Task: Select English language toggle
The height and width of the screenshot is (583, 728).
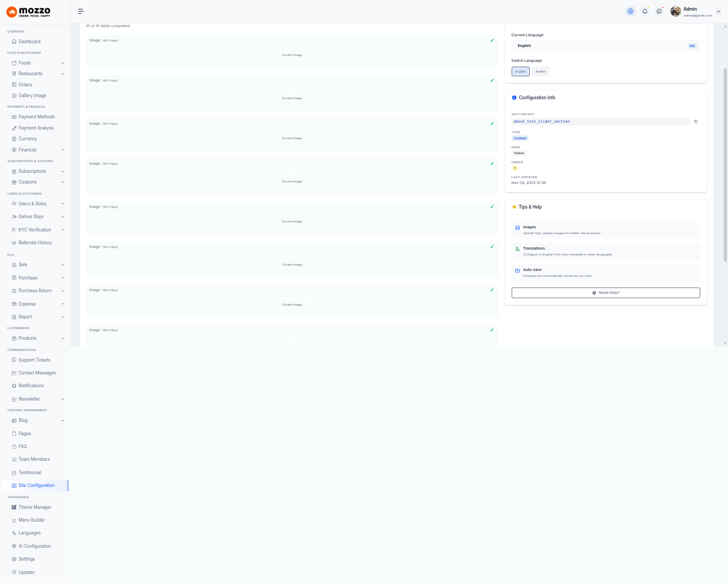Action: [x=520, y=71]
